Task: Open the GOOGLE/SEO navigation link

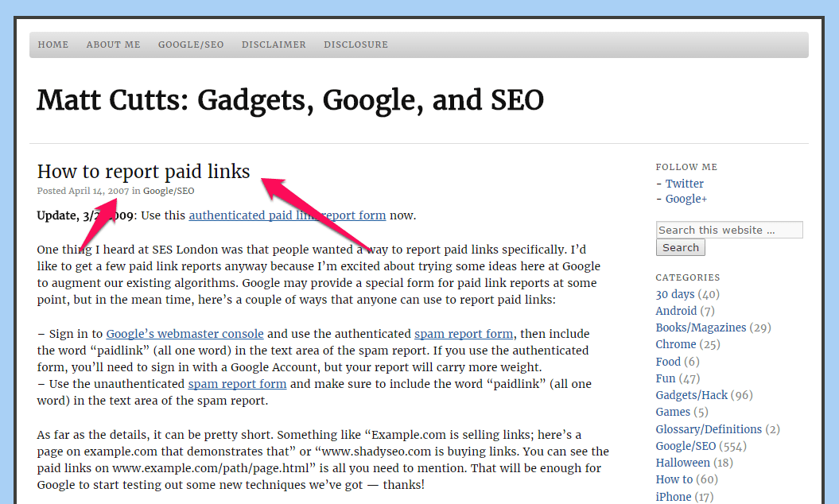Action: 191,45
